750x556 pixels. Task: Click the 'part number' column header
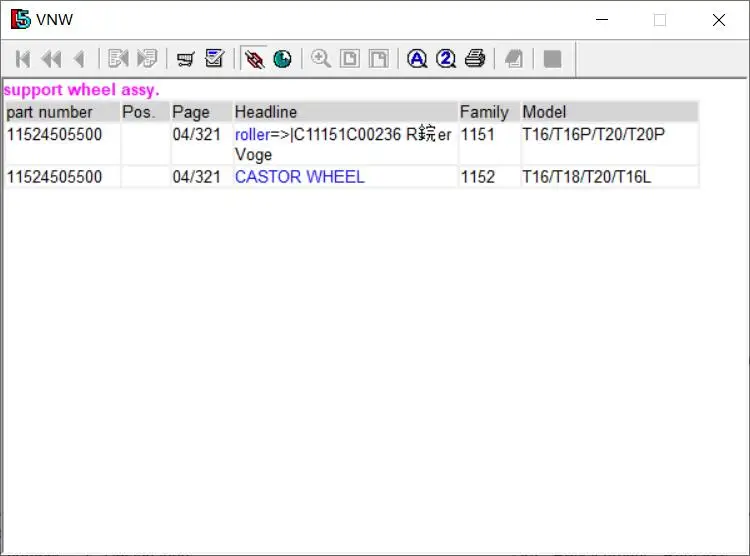tap(49, 112)
